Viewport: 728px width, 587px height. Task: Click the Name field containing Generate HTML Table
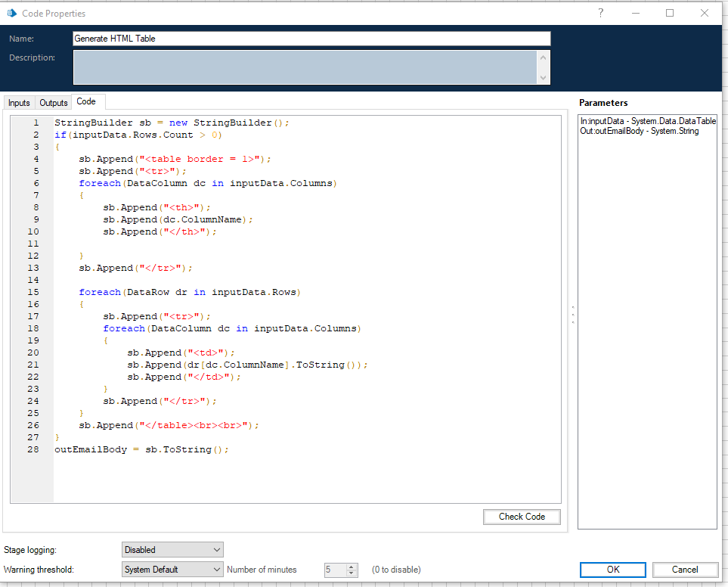311,39
